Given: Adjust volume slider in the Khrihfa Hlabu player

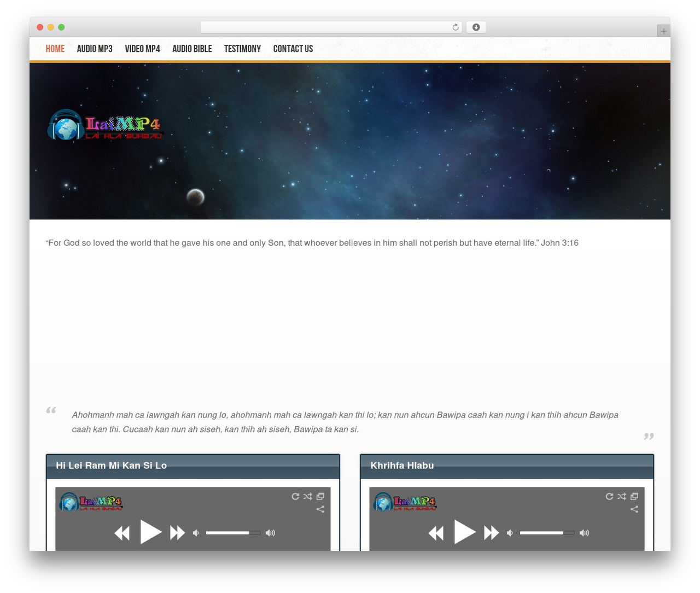Looking at the screenshot, I should 547,533.
